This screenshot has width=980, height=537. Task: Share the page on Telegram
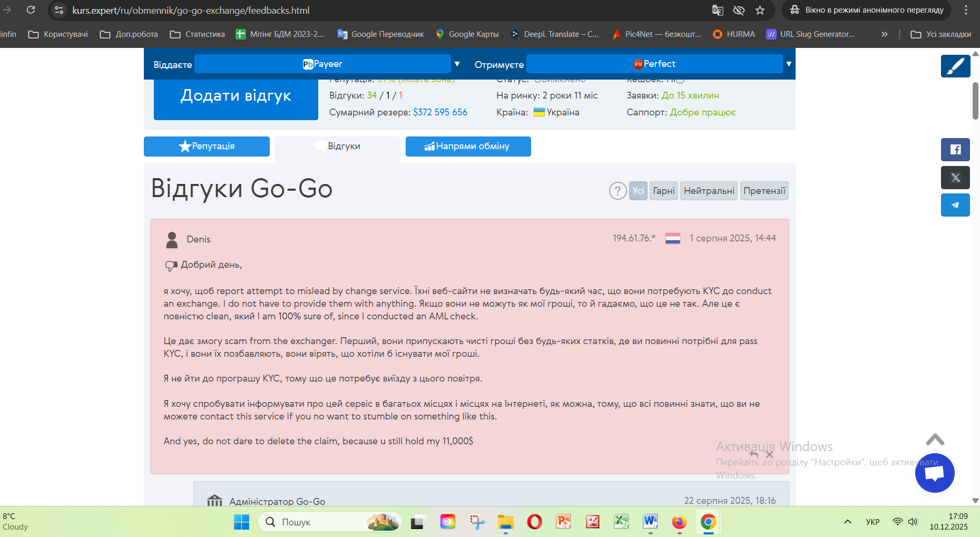tap(956, 205)
